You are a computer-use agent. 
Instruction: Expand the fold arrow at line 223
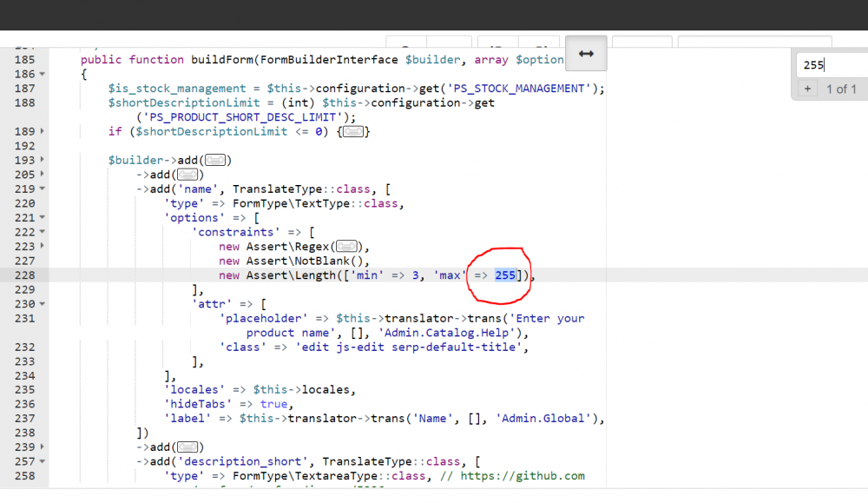tap(42, 246)
